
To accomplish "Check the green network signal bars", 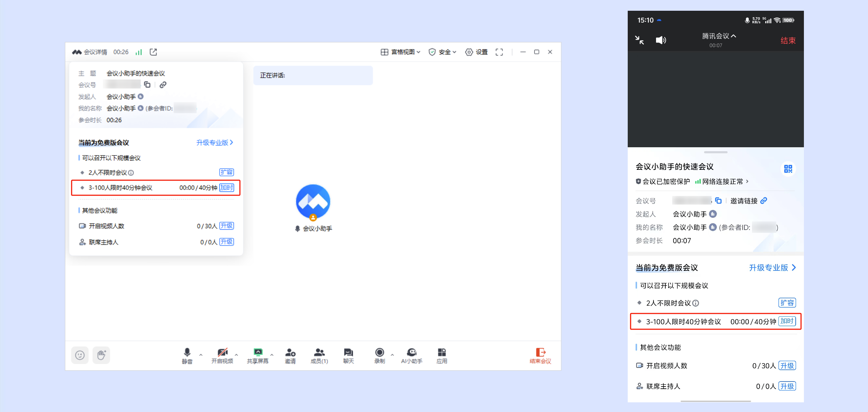I will tap(139, 52).
